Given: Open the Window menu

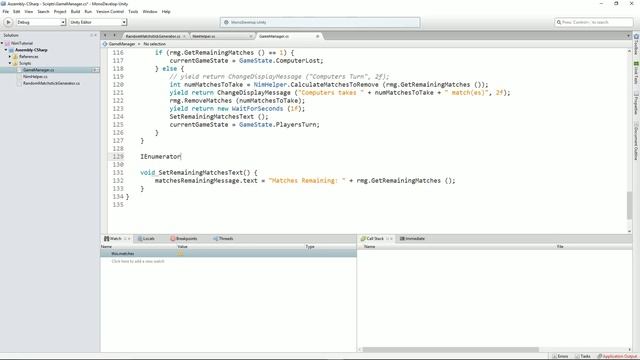Looking at the screenshot, I should pos(150,11).
